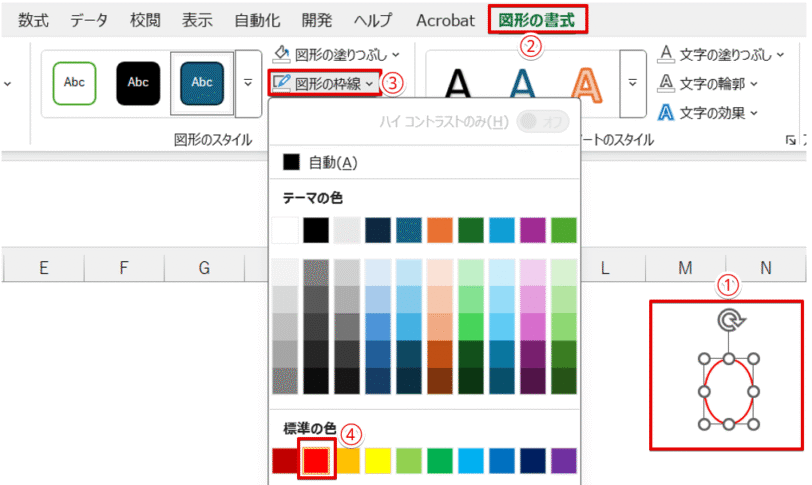Toggle the ハイ コントラストのみ switch
Viewport: 812px width, 485px height.
point(543,122)
